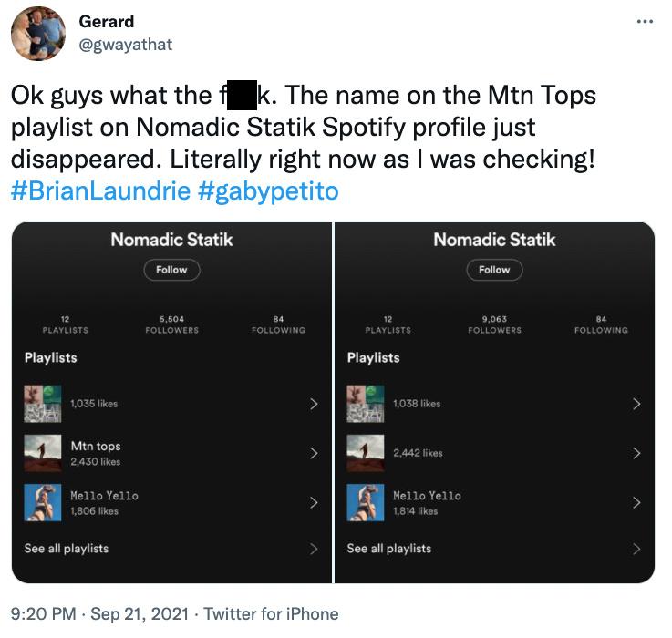This screenshot has height=638, width=672.
Task: View the 9,063 followers count
Action: [494, 324]
